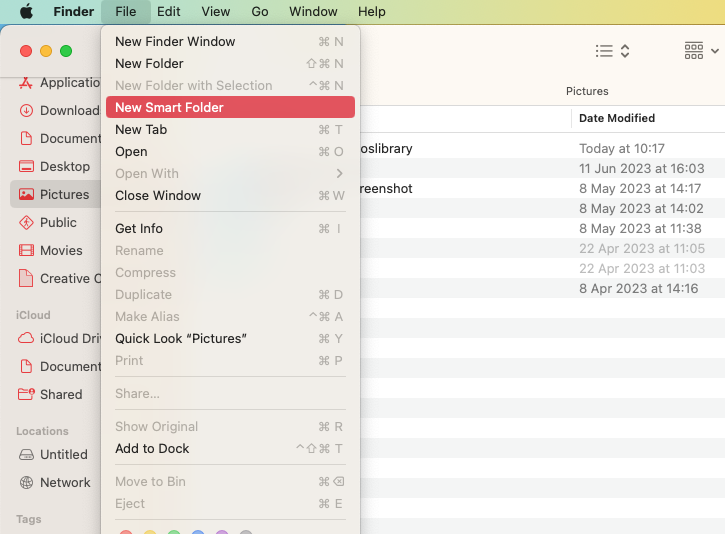Click the iCloud section heading

tap(33, 315)
